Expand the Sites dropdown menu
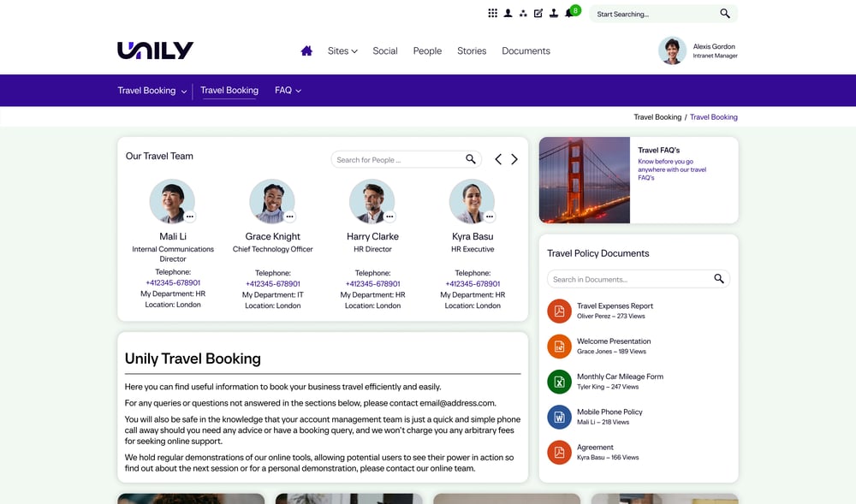 coord(342,50)
